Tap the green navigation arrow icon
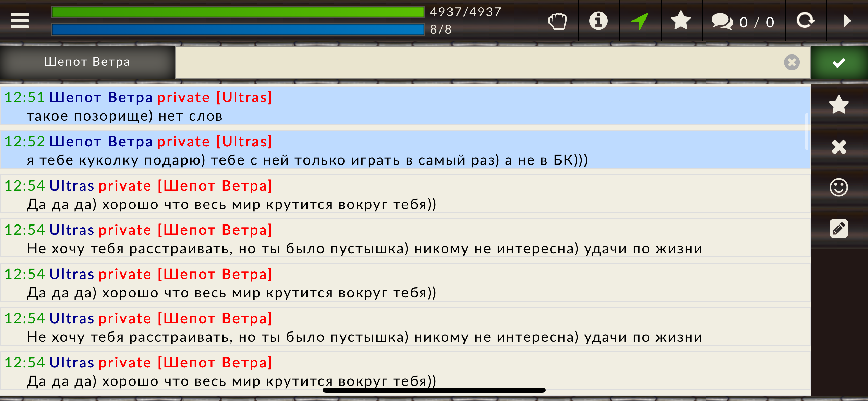The width and height of the screenshot is (868, 401). click(640, 21)
